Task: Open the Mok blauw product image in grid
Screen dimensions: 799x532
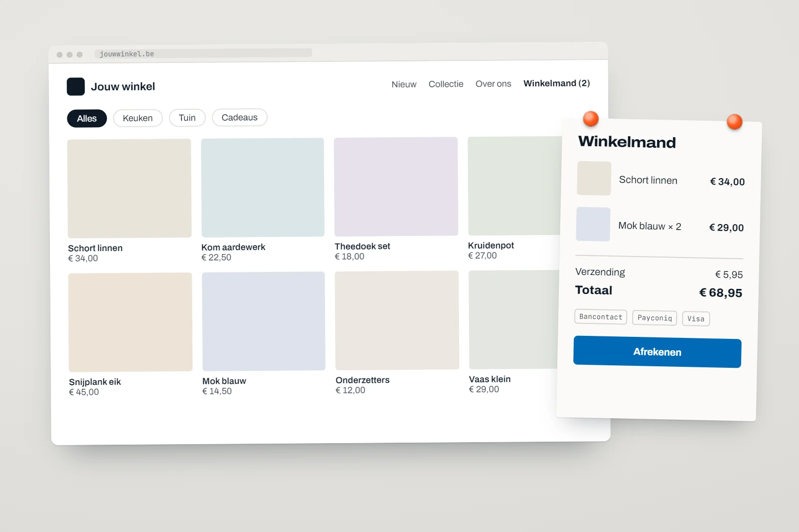Action: point(264,321)
